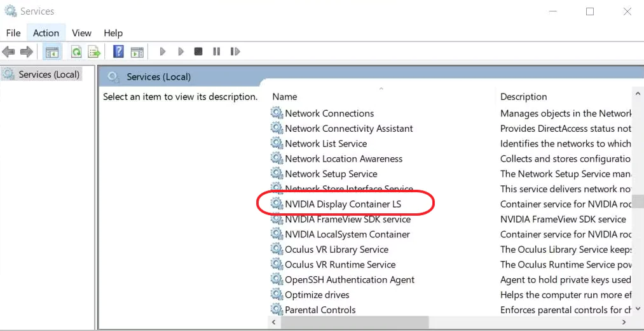
Task: Open the View menu
Action: pyautogui.click(x=81, y=33)
